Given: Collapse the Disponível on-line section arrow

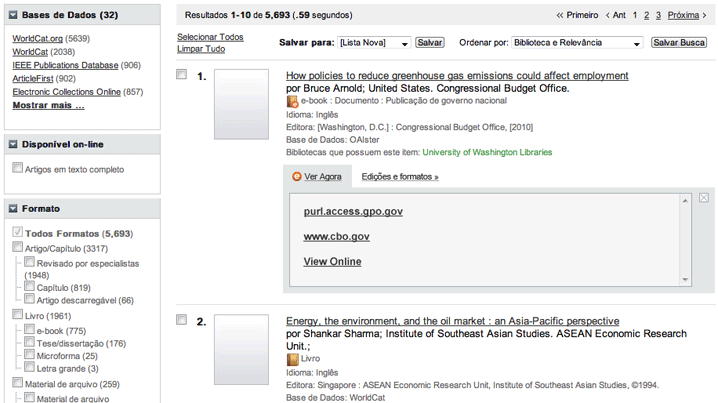Looking at the screenshot, I should point(13,144).
